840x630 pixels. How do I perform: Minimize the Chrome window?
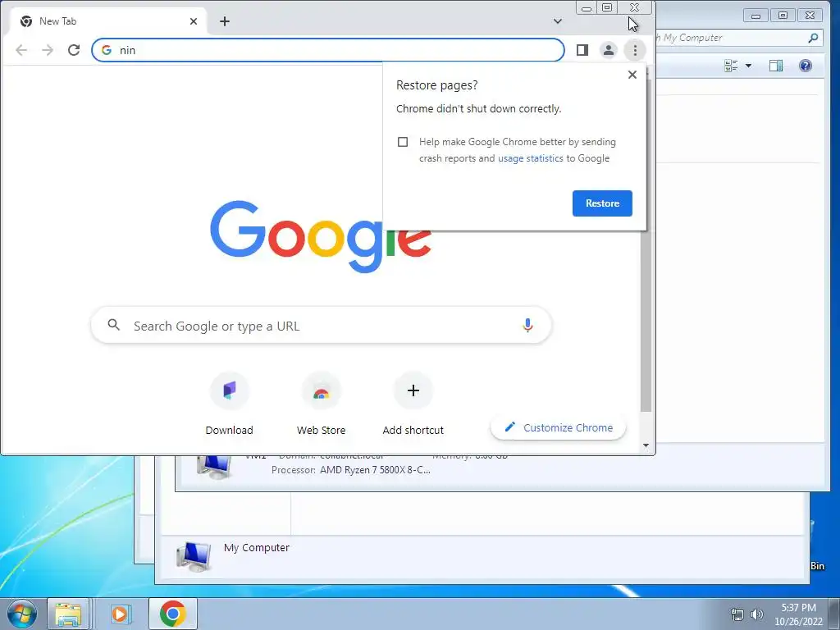tap(587, 7)
